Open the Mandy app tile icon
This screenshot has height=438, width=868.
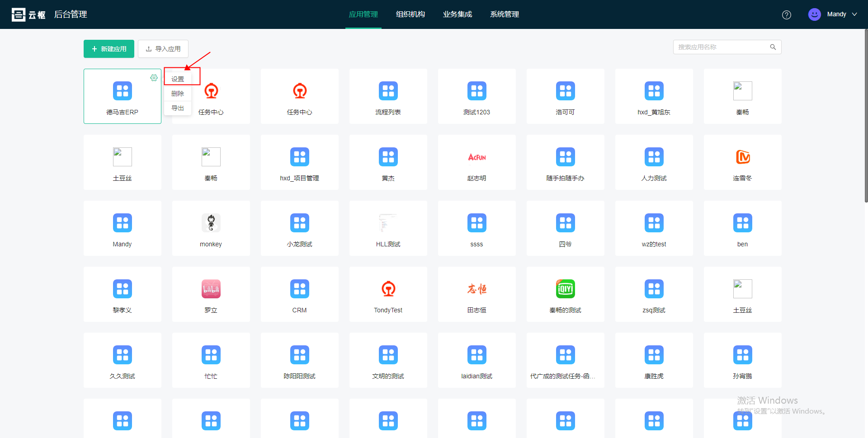pos(123,223)
